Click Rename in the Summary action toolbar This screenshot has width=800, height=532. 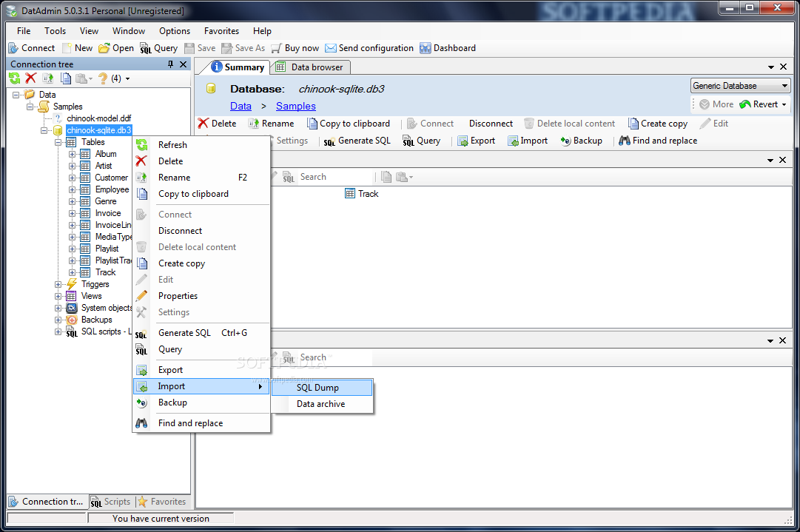tap(272, 124)
